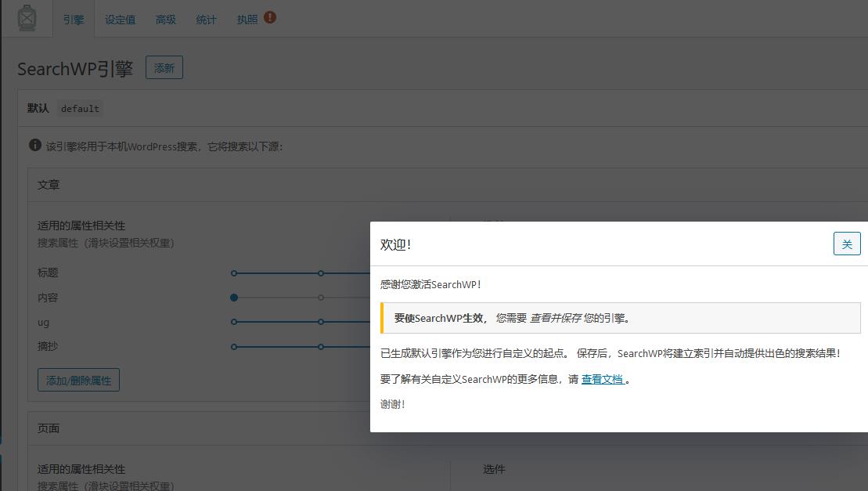Click the 欢迎! dialog title
Viewport: 868px width, 491px height.
point(395,244)
